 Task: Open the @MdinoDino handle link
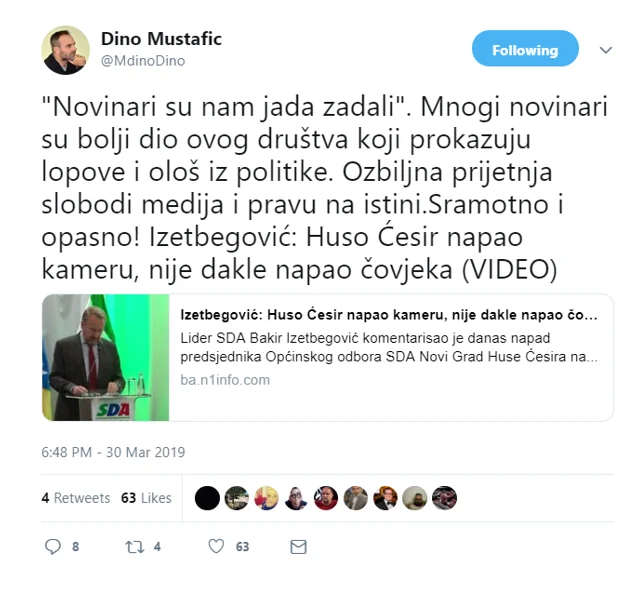(143, 61)
